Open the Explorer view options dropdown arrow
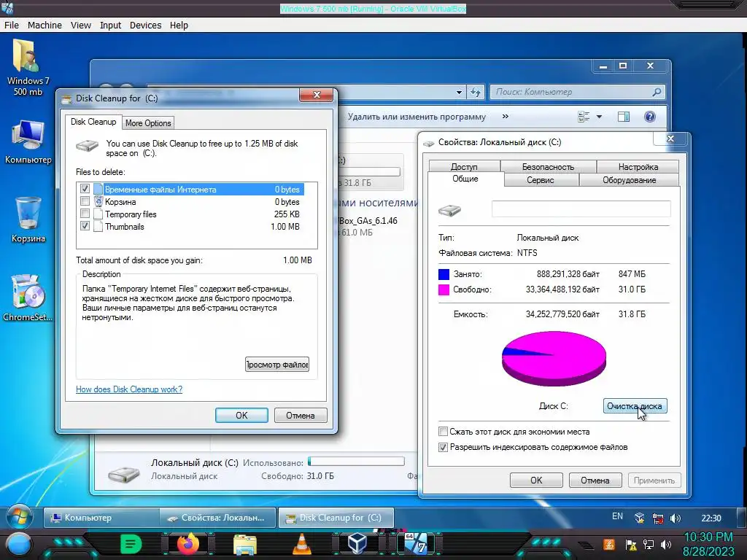The height and width of the screenshot is (560, 747). [599, 117]
